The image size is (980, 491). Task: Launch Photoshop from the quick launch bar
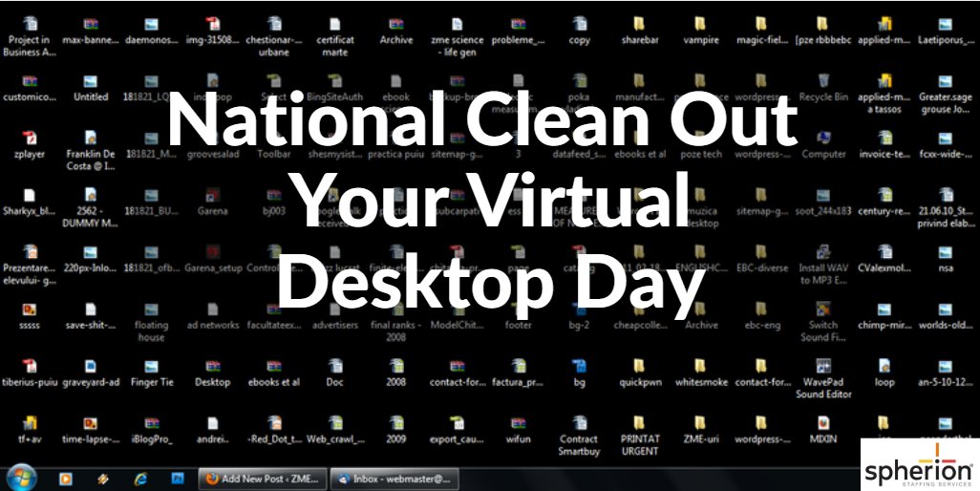coord(178,480)
